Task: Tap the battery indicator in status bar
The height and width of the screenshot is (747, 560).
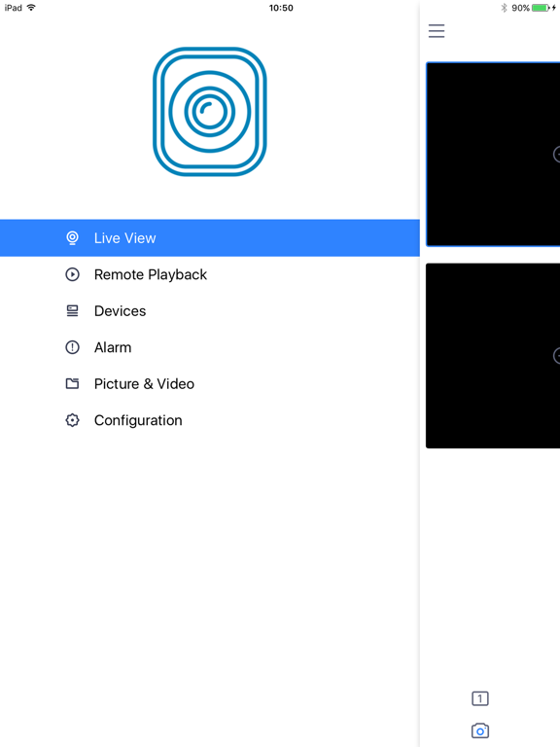Action: pyautogui.click(x=541, y=8)
